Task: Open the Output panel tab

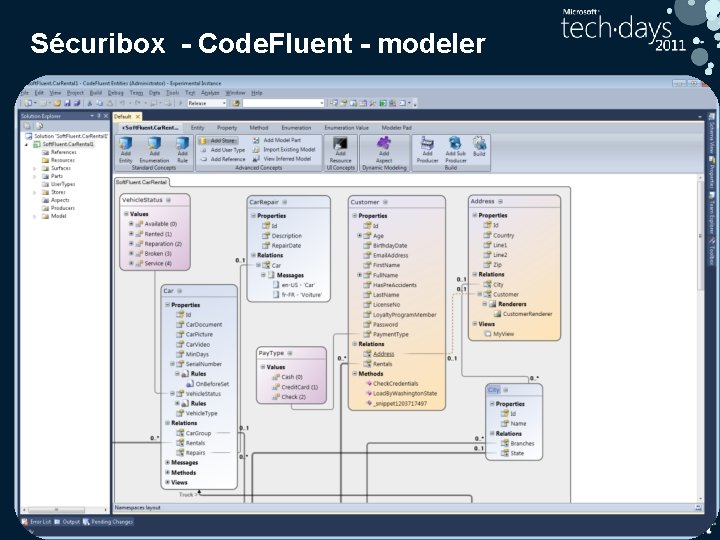Action: pyautogui.click(x=67, y=522)
